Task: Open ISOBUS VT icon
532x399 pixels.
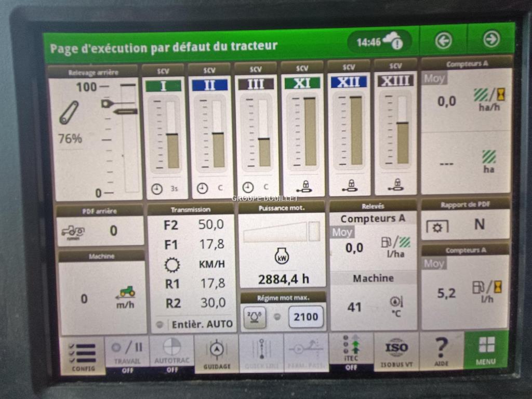Action: tap(396, 352)
